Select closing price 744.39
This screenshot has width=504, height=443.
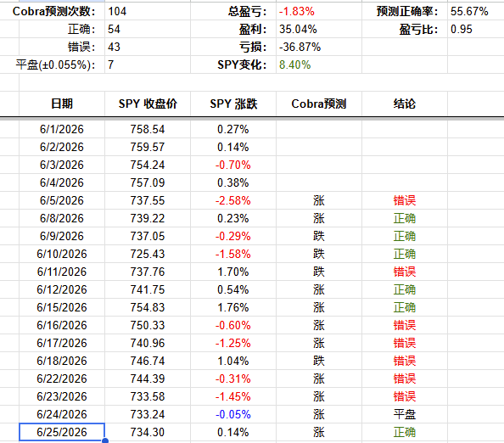point(148,379)
